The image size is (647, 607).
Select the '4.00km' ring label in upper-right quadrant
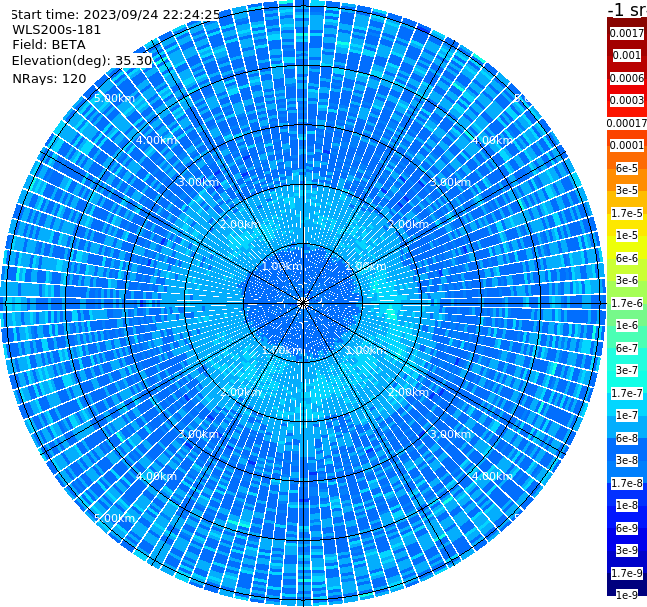[x=492, y=140]
